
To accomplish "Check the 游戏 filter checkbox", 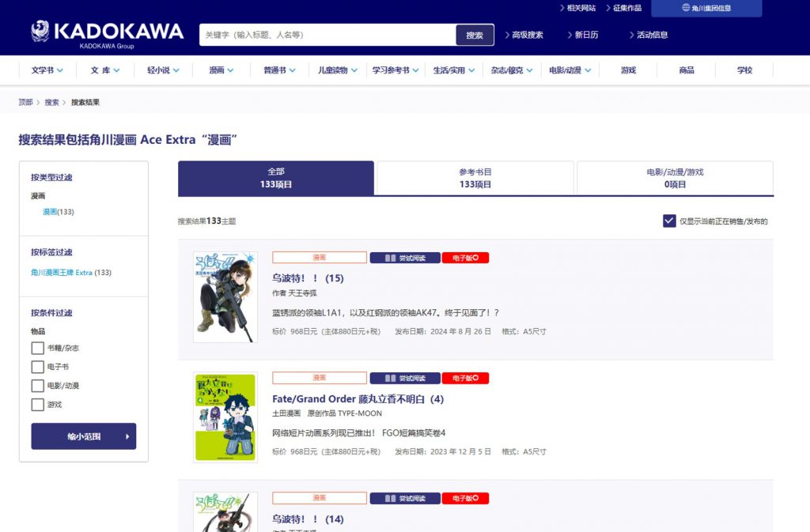I will (38, 405).
